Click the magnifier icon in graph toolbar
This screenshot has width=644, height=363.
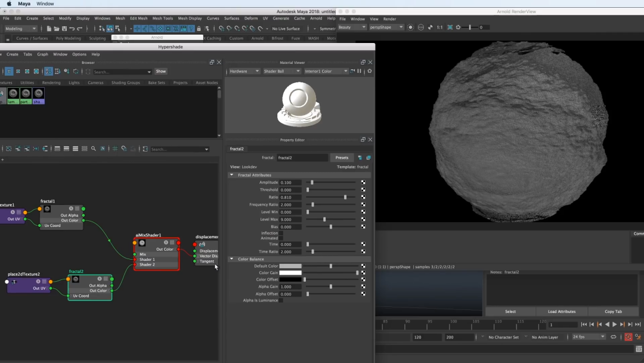coord(94,149)
